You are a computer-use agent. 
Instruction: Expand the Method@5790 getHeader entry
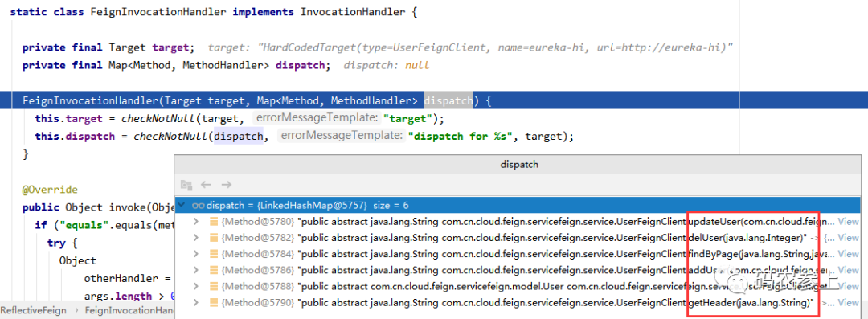click(195, 303)
